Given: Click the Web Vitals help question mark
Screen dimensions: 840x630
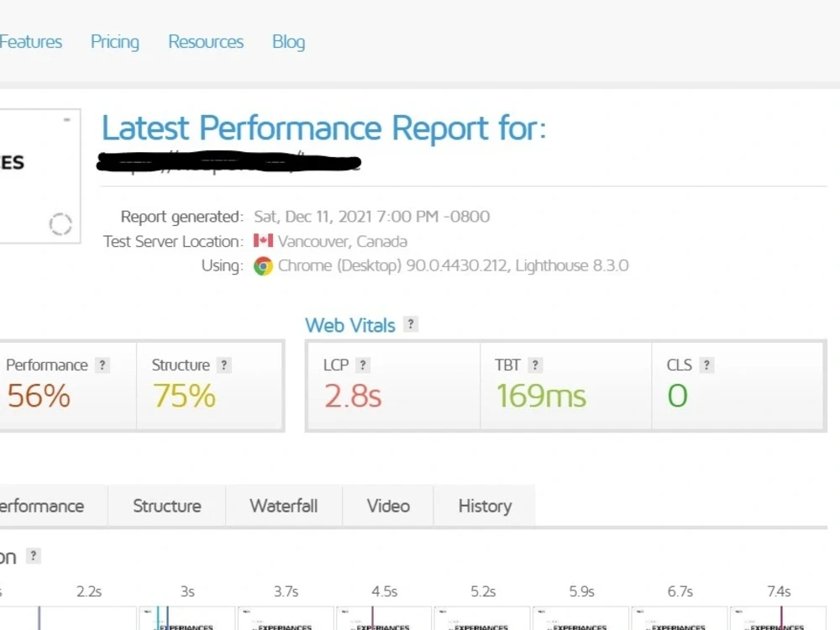Looking at the screenshot, I should 411,324.
